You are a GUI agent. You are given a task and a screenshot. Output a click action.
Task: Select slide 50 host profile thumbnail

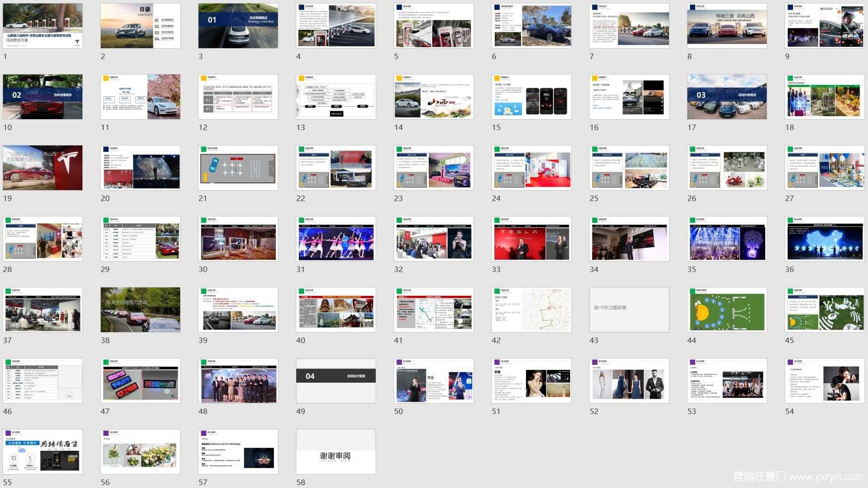tap(434, 381)
